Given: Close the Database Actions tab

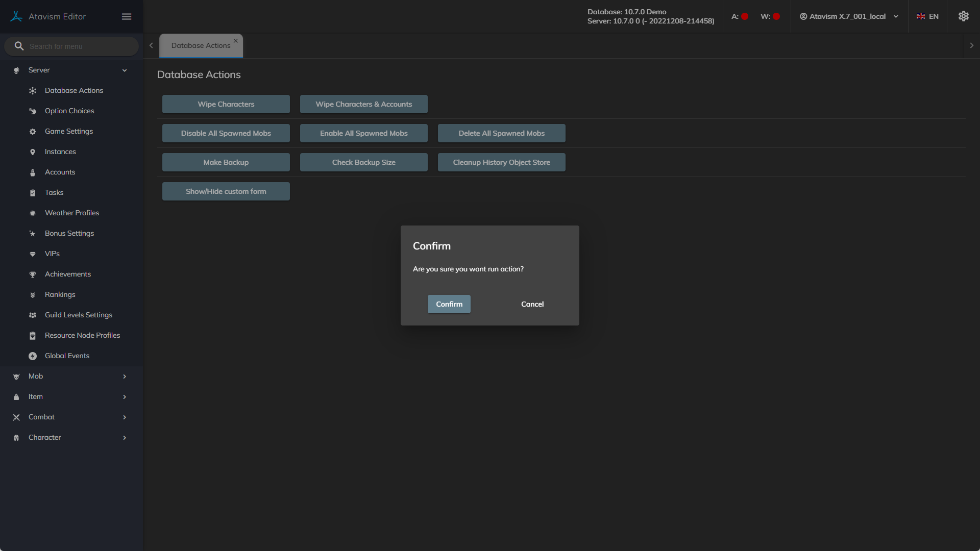Looking at the screenshot, I should pyautogui.click(x=236, y=41).
